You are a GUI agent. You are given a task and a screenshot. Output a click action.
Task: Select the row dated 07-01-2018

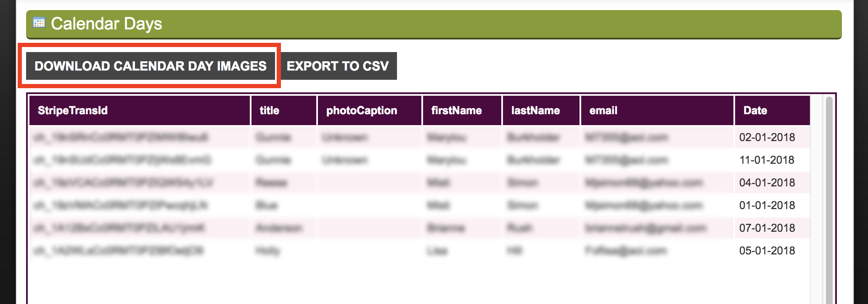click(420, 228)
